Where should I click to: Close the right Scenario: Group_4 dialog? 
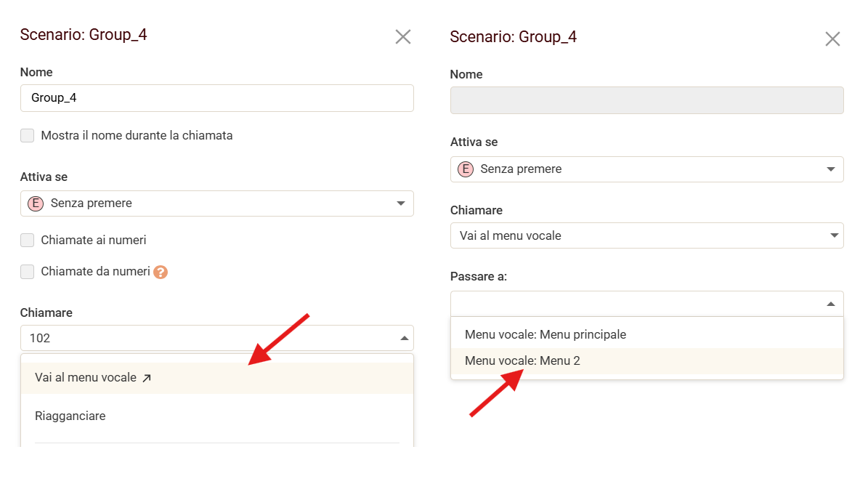point(832,39)
